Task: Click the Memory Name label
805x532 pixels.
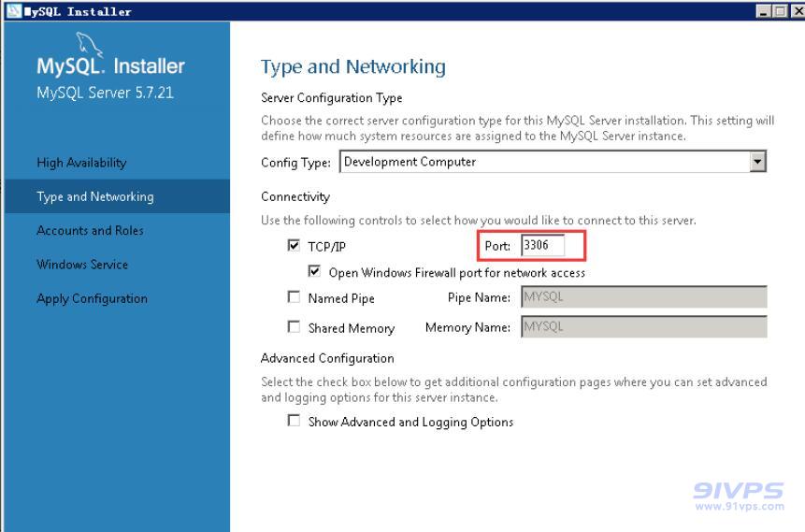Action: tap(467, 327)
